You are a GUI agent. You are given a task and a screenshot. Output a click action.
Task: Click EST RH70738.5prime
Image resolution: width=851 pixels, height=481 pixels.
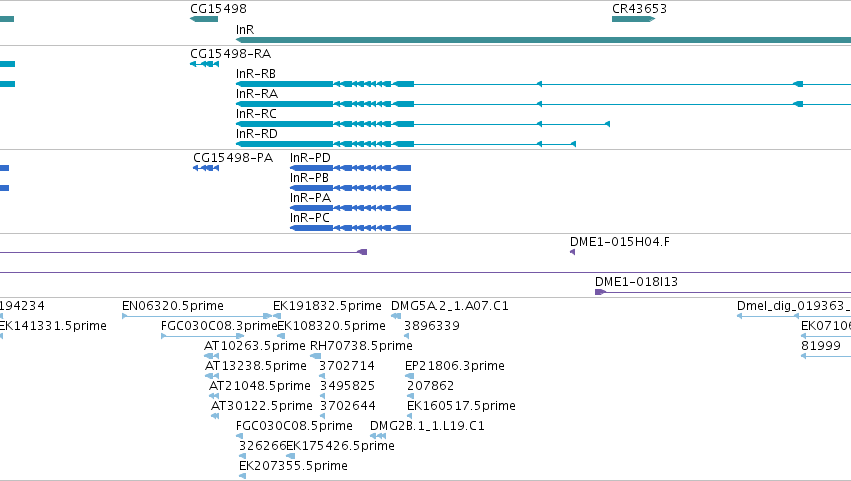(361, 346)
